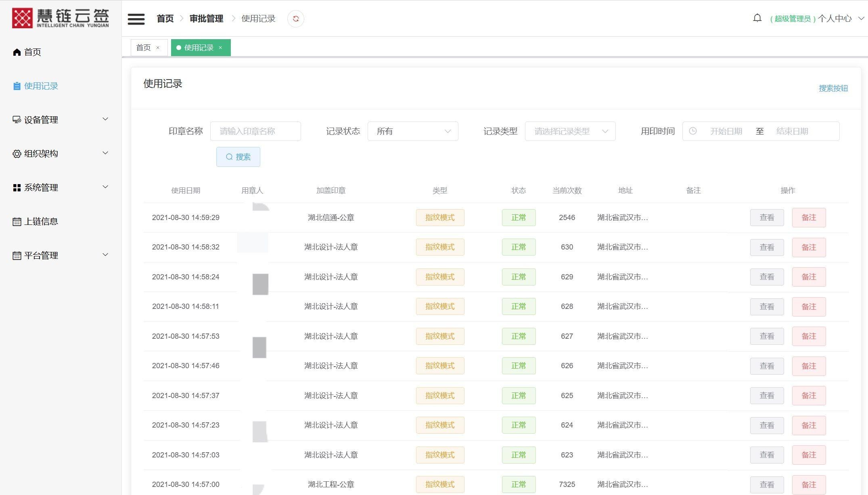
Task: Click the 上链信息 calendar icon in sidebar
Action: (17, 222)
